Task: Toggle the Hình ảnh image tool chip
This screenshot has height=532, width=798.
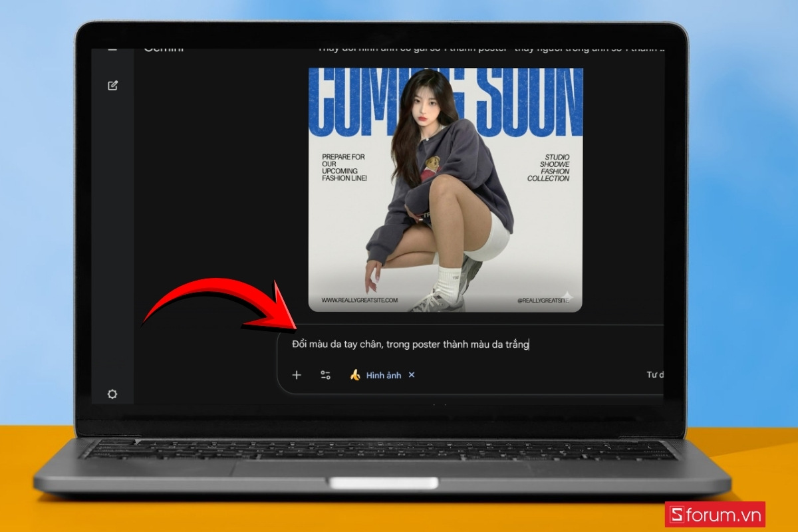Action: pyautogui.click(x=383, y=375)
